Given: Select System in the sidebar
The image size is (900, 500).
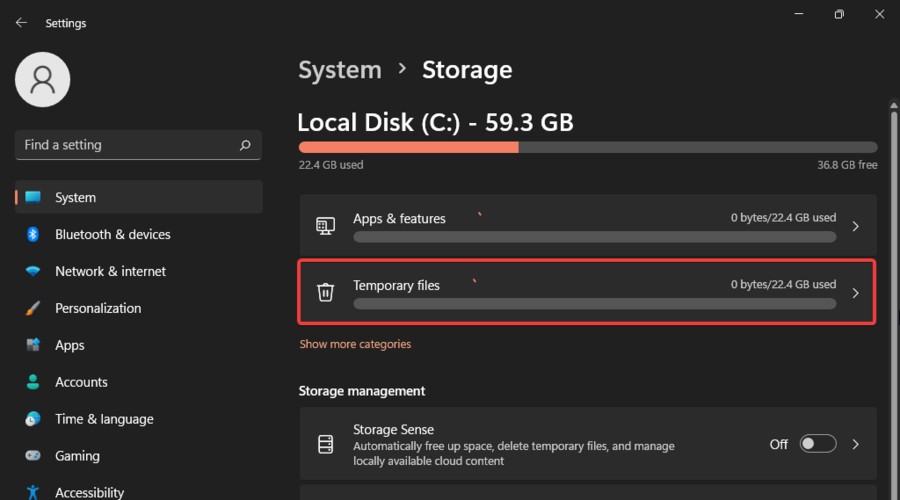Looking at the screenshot, I should click(x=75, y=198).
